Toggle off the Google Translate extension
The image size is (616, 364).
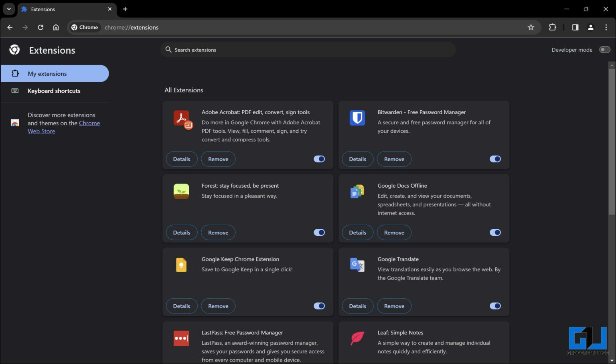point(495,306)
